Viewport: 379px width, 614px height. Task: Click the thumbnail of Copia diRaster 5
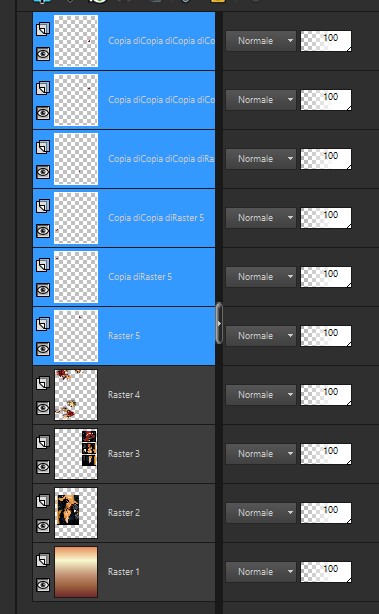pyautogui.click(x=76, y=277)
